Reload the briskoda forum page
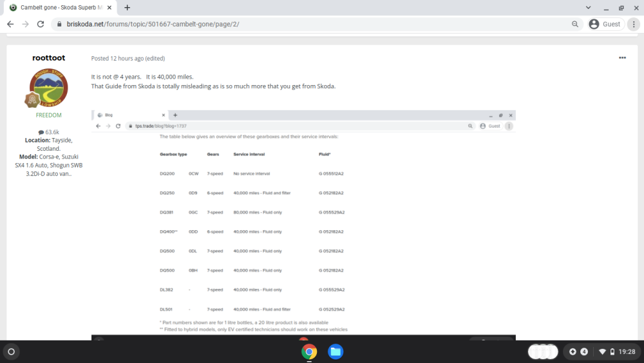This screenshot has height=363, width=644. (40, 25)
